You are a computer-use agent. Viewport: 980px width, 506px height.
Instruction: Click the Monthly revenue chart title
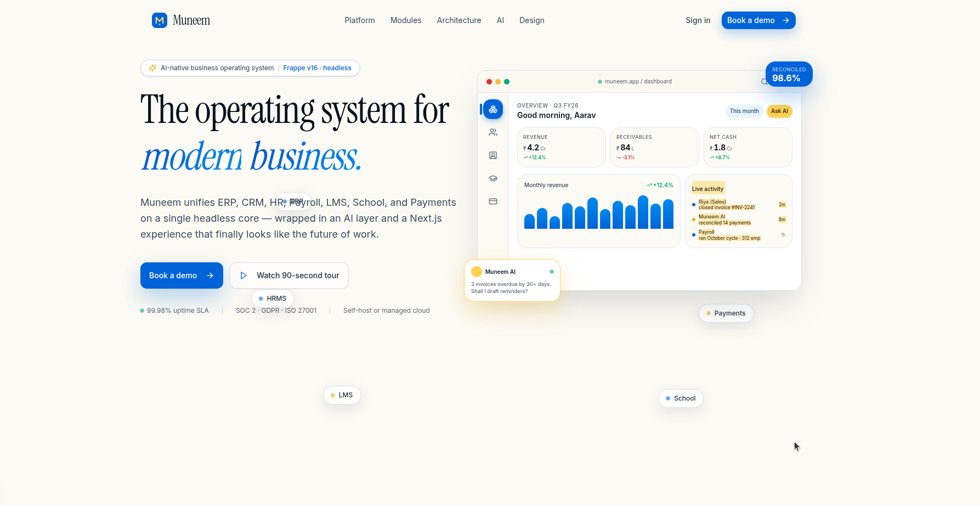(x=546, y=185)
